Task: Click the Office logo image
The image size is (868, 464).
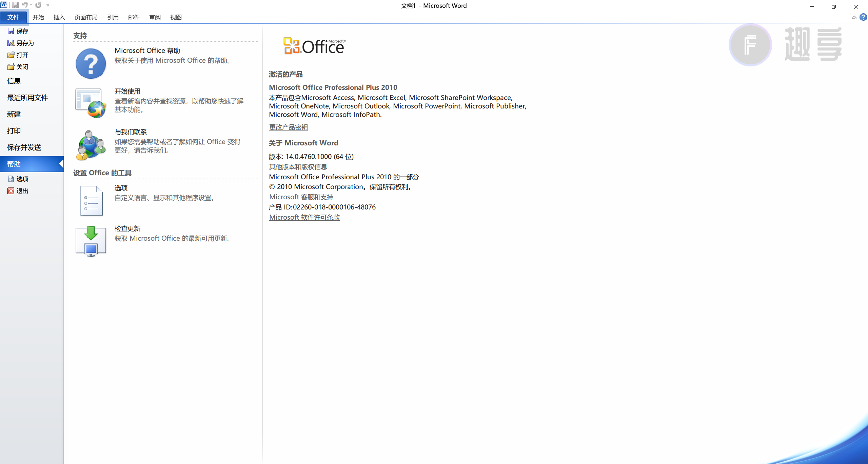Action: (315, 46)
